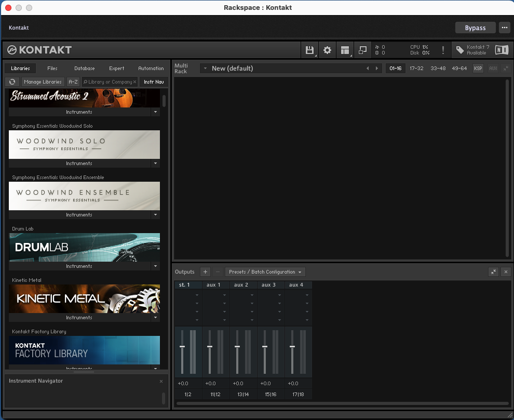
Task: Add a new output channel
Action: tap(205, 272)
